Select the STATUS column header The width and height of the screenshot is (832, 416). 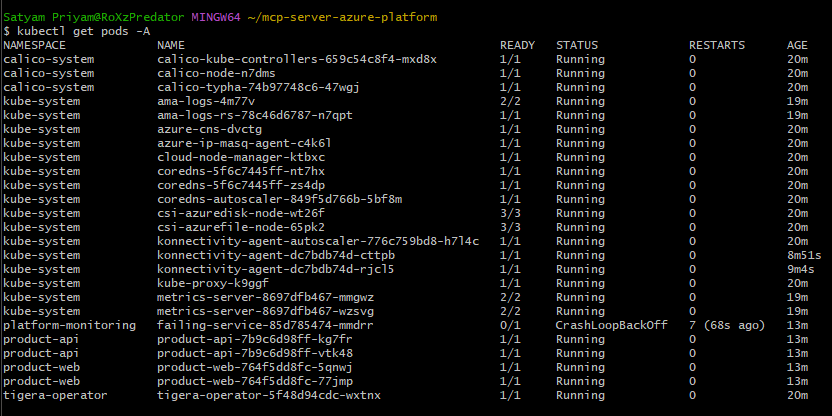pos(577,46)
